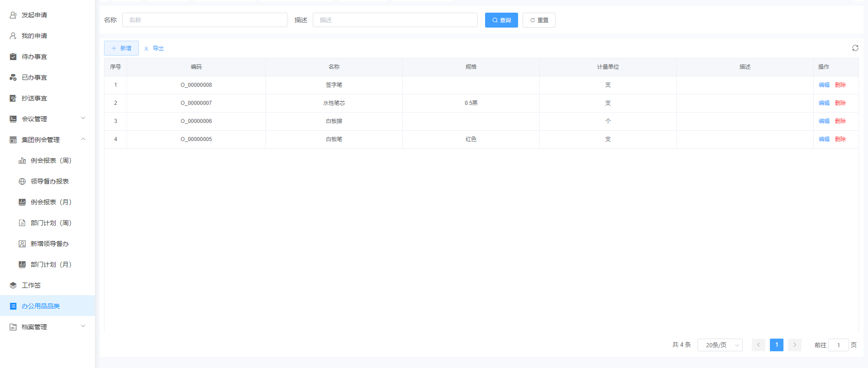Focus the 名称 search input field
The width and height of the screenshot is (868, 368).
tap(204, 20)
